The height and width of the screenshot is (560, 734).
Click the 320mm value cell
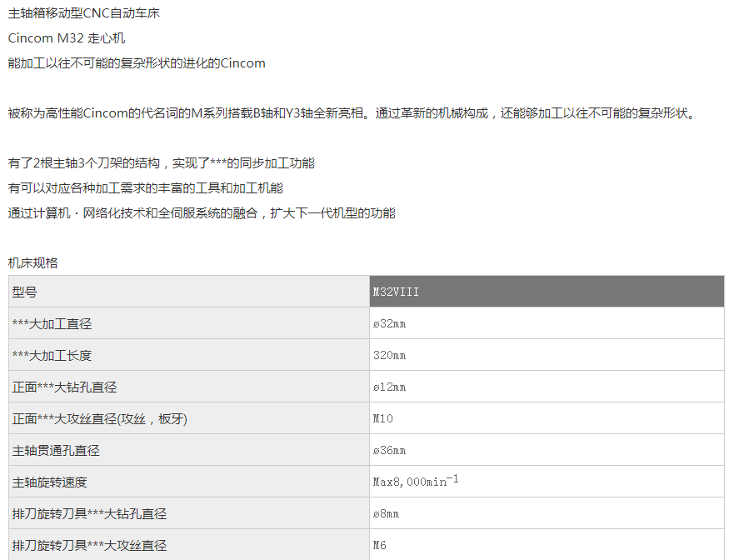390,356
